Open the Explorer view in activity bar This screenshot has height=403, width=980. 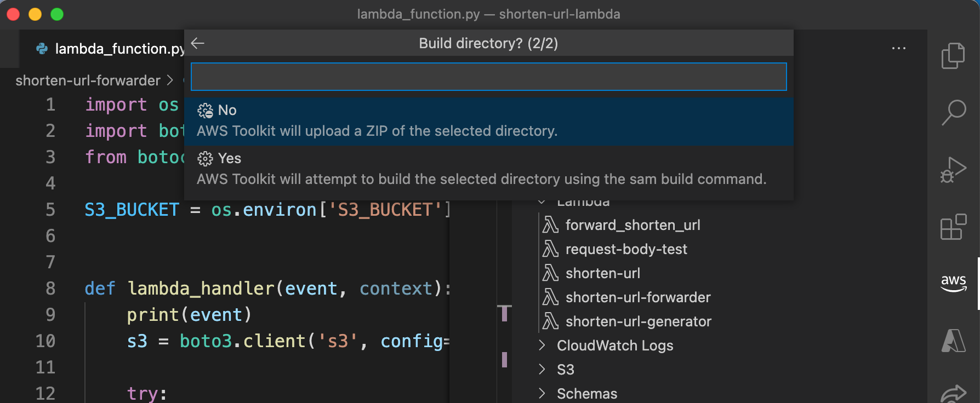[x=953, y=55]
